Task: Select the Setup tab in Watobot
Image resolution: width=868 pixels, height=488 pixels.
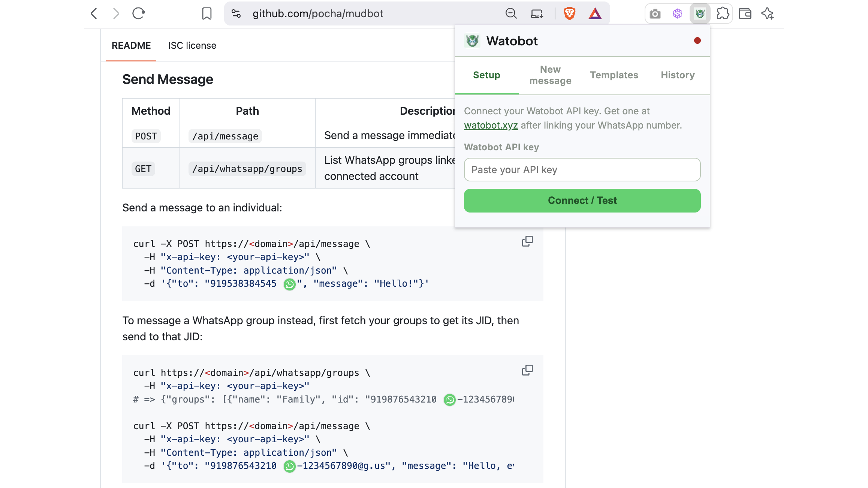Action: click(x=486, y=75)
